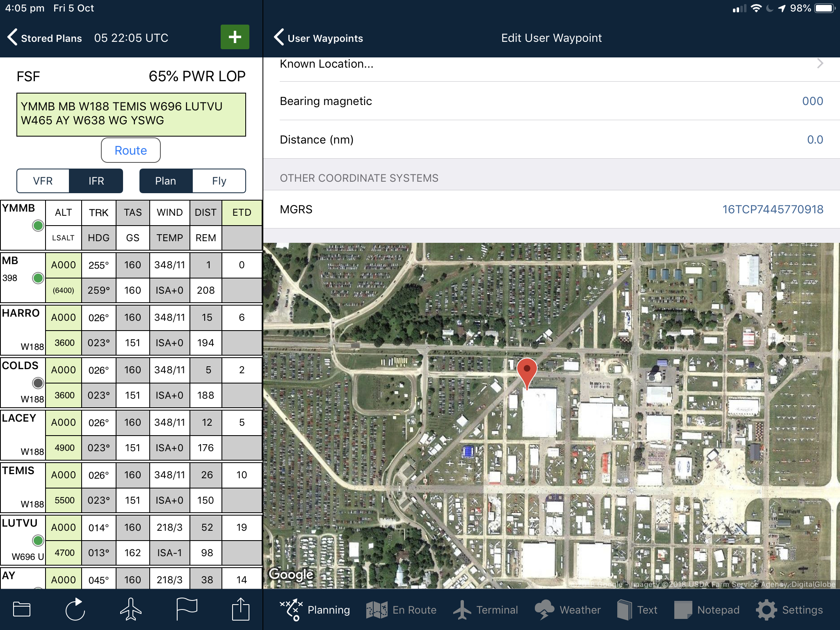Screen dimensions: 840x630
Task: Tap the share export icon
Action: coord(241,609)
